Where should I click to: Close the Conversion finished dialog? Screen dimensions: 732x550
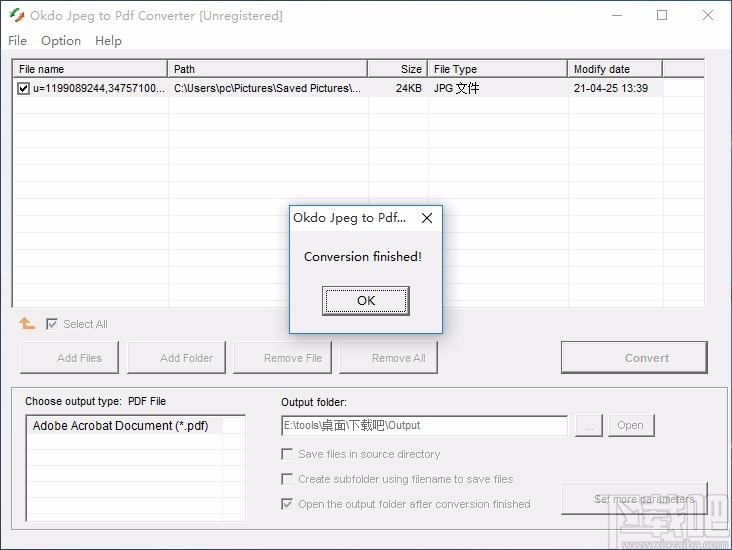coord(427,218)
